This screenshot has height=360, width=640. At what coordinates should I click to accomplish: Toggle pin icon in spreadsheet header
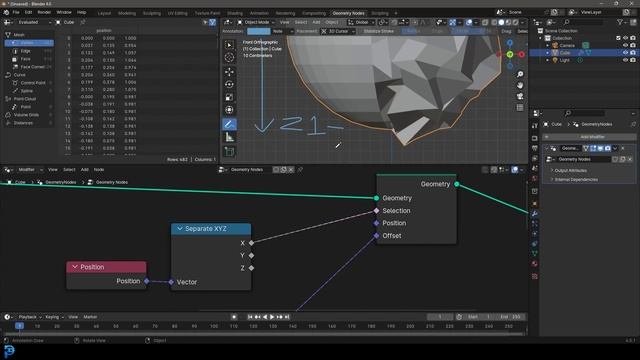pos(82,22)
